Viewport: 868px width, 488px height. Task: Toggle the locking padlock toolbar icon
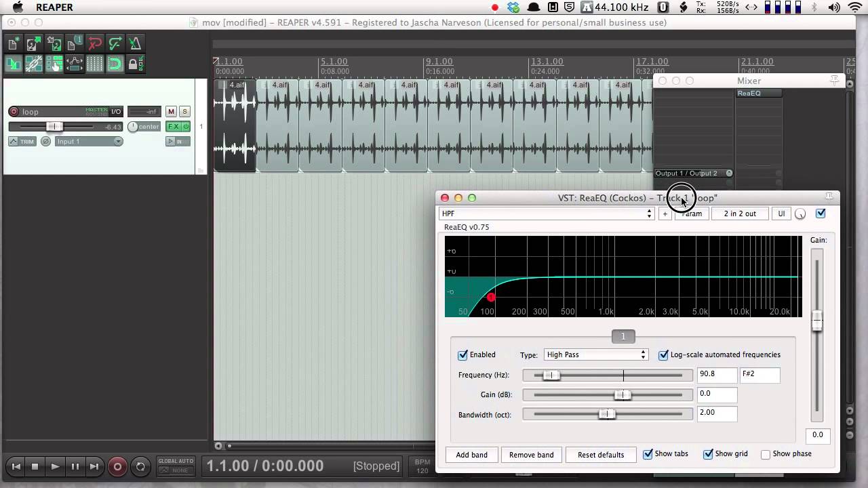pyautogui.click(x=136, y=64)
